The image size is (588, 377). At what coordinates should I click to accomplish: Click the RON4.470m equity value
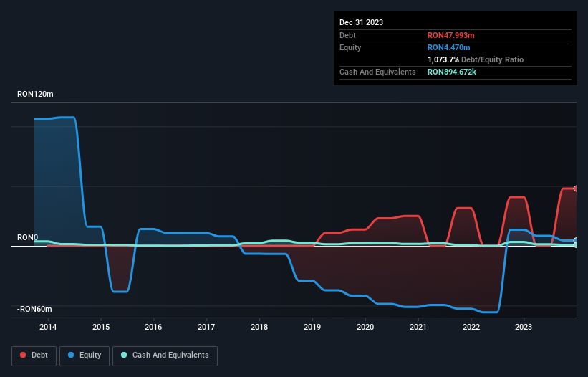(448, 47)
